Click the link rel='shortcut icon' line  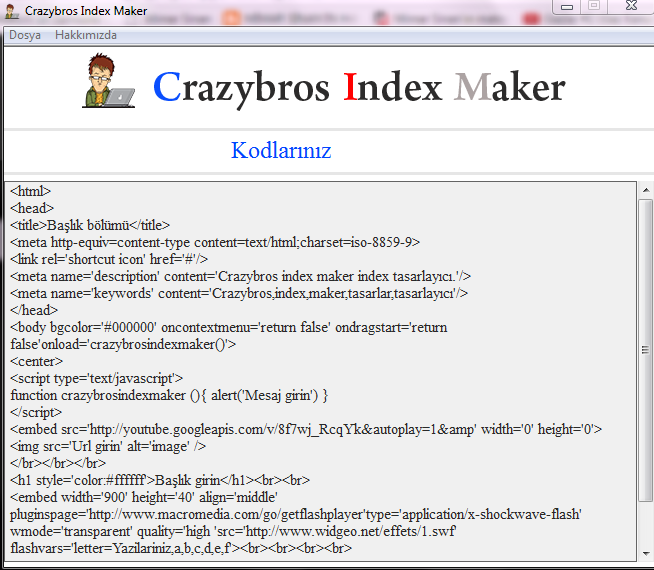click(x=109, y=259)
